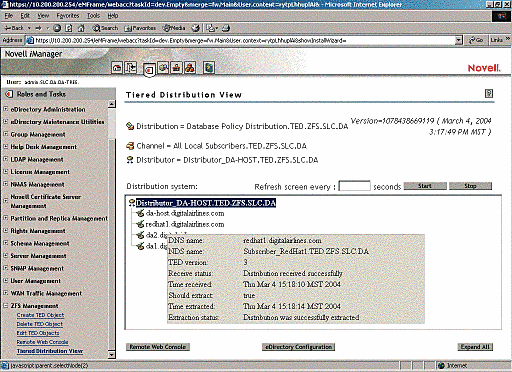Image resolution: width=512 pixels, height=372 pixels.
Task: Click the browser Go button
Action: (476, 40)
